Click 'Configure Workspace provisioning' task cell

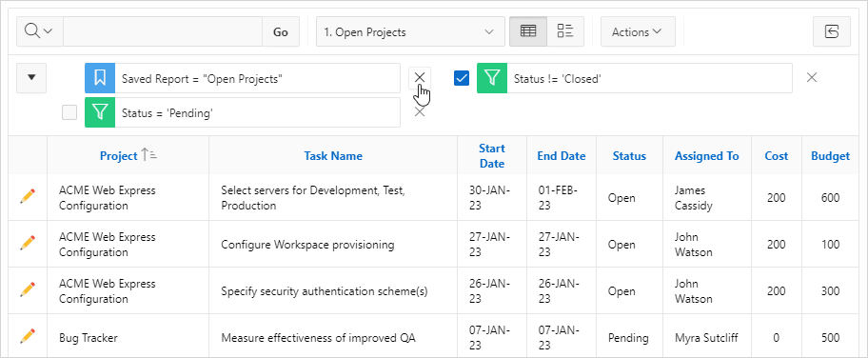[x=333, y=245]
